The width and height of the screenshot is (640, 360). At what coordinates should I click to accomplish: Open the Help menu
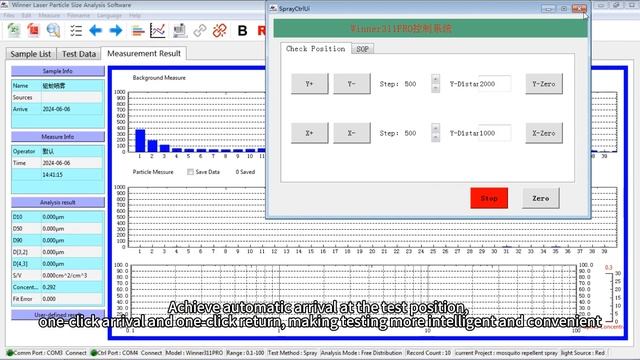pos(135,16)
